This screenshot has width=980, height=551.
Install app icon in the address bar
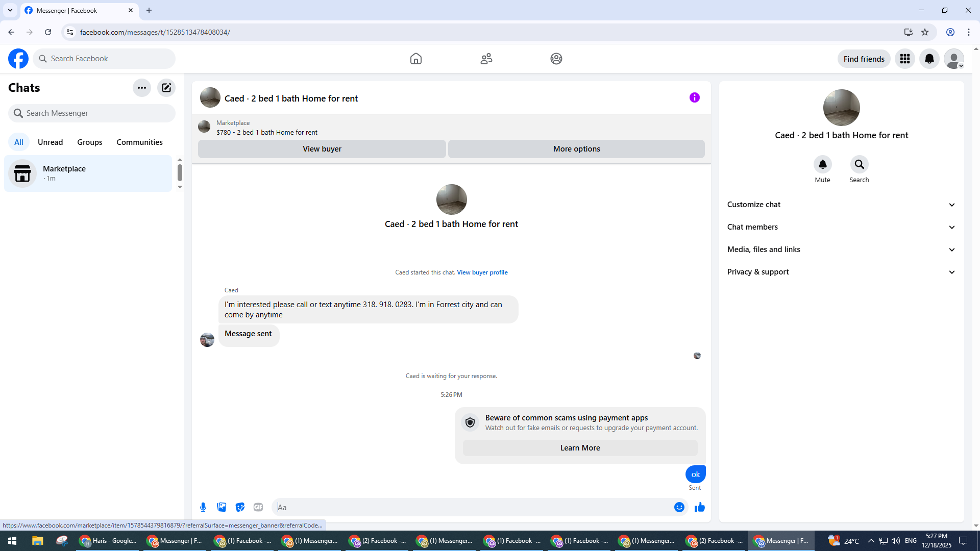[909, 32]
